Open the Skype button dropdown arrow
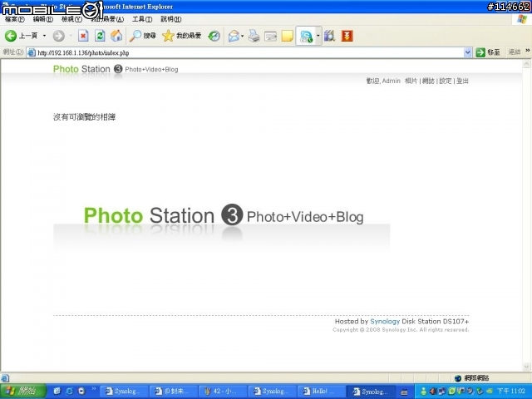Image resolution: width=532 pixels, height=399 pixels. 318,36
